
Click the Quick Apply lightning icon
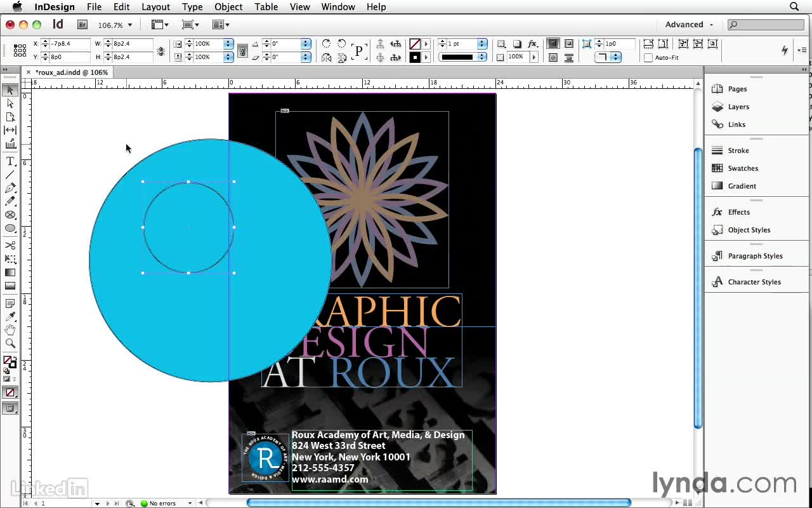pos(785,50)
